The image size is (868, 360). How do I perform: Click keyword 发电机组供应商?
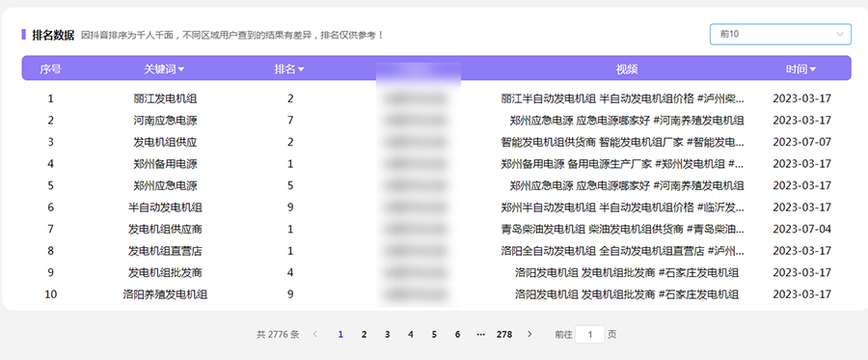click(165, 230)
